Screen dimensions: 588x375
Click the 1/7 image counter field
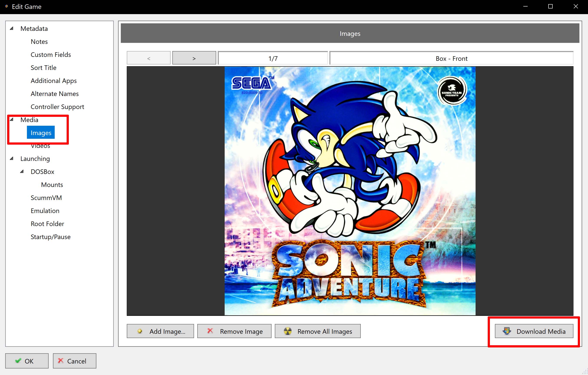pos(273,58)
